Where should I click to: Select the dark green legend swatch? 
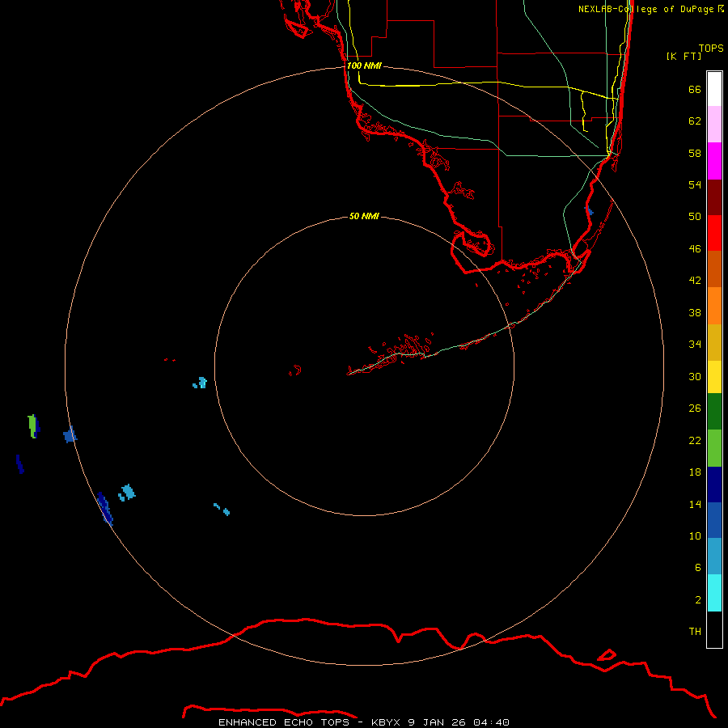pyautogui.click(x=714, y=412)
